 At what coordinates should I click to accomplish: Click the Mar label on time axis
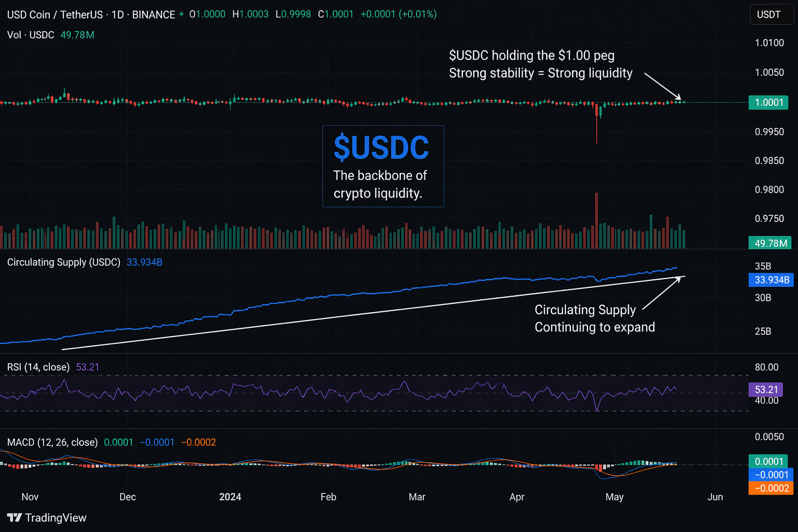click(x=417, y=497)
